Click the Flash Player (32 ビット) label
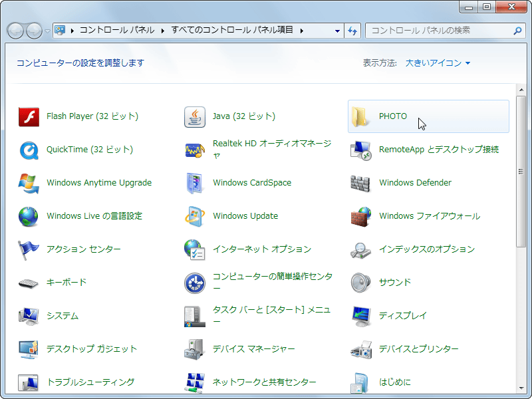 [92, 116]
